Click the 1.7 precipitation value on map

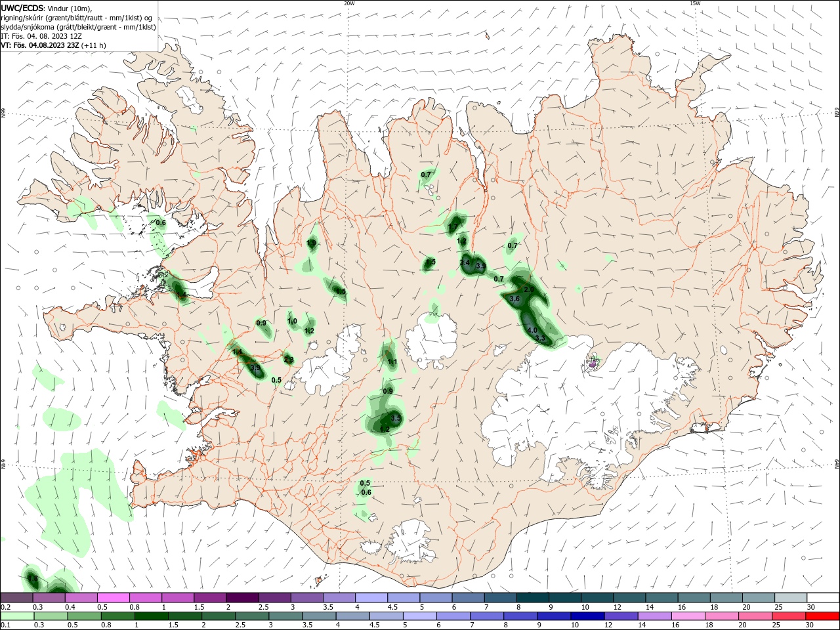(453, 227)
